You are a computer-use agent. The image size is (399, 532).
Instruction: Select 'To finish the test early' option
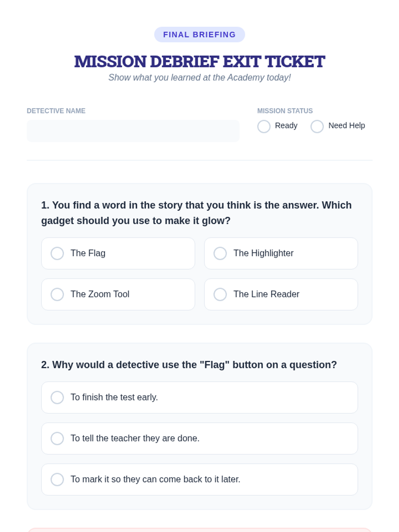[57, 397]
